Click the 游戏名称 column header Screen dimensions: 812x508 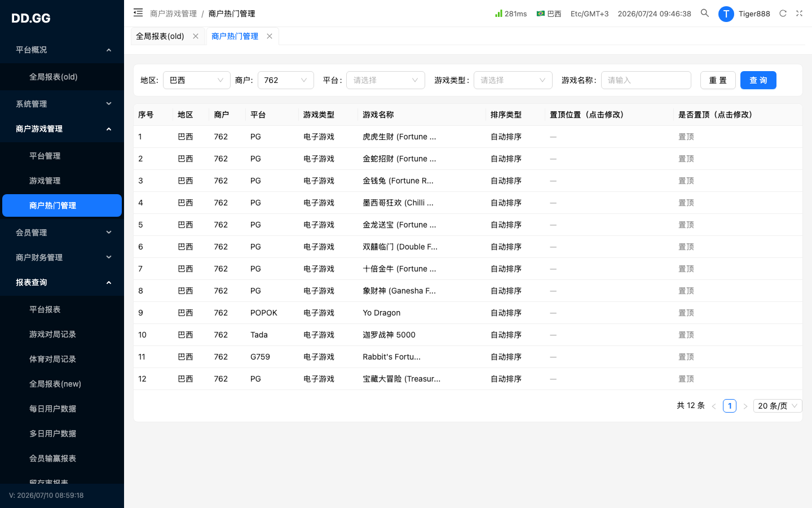tap(378, 115)
